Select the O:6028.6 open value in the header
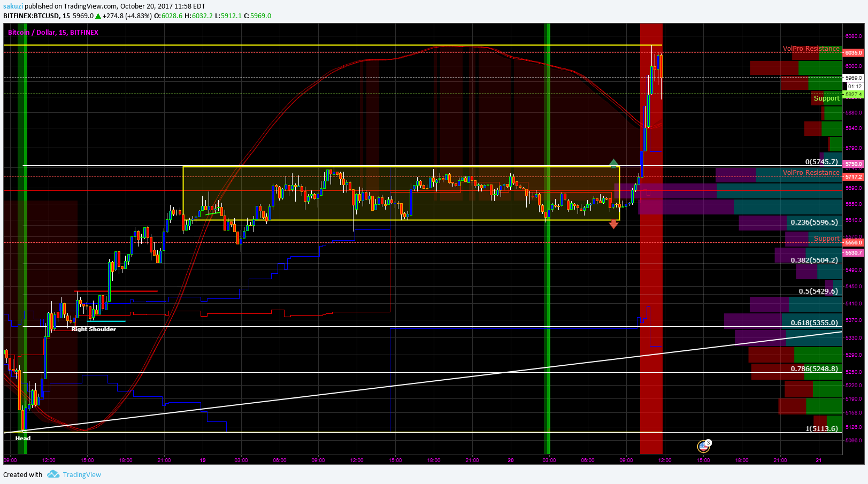Image resolution: width=868 pixels, height=484 pixels. tap(168, 16)
